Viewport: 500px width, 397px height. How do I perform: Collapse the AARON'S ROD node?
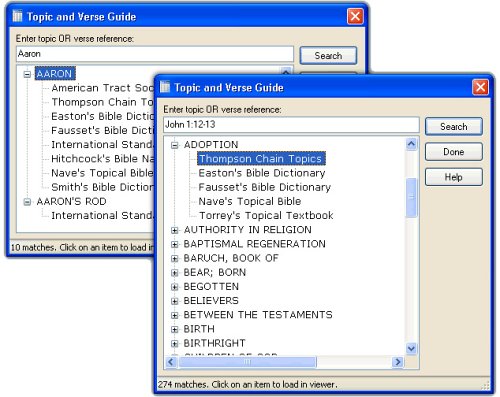pyautogui.click(x=27, y=202)
